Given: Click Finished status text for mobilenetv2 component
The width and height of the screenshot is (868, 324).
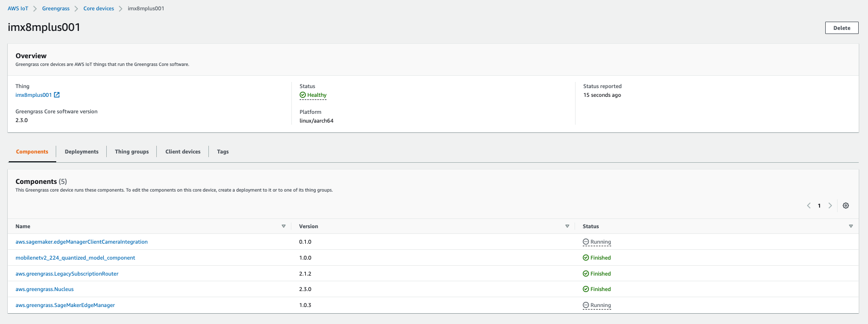Looking at the screenshot, I should coord(601,258).
